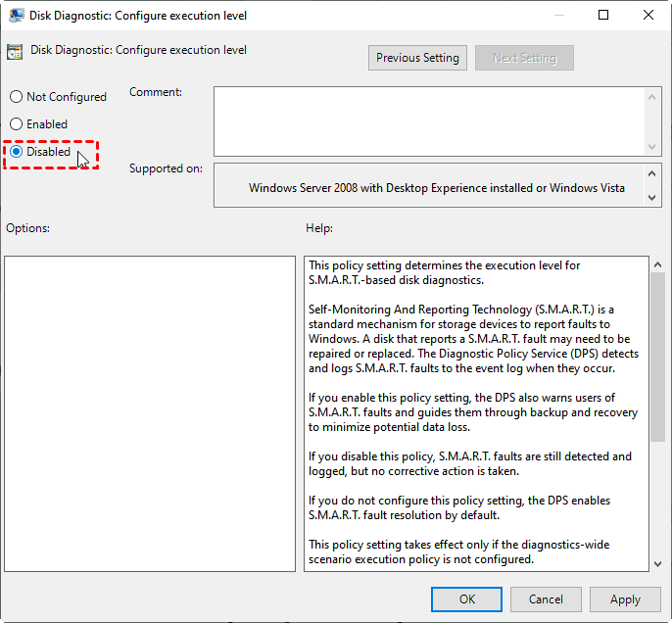Screen dimensions: 672x623
Task: Click the 'Supported on:' label
Action: [x=166, y=168]
